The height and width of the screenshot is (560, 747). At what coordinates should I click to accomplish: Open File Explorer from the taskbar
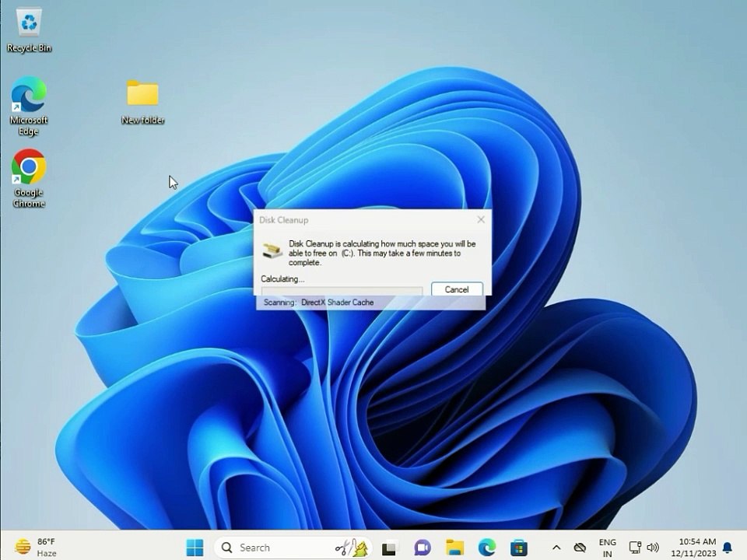point(454,548)
